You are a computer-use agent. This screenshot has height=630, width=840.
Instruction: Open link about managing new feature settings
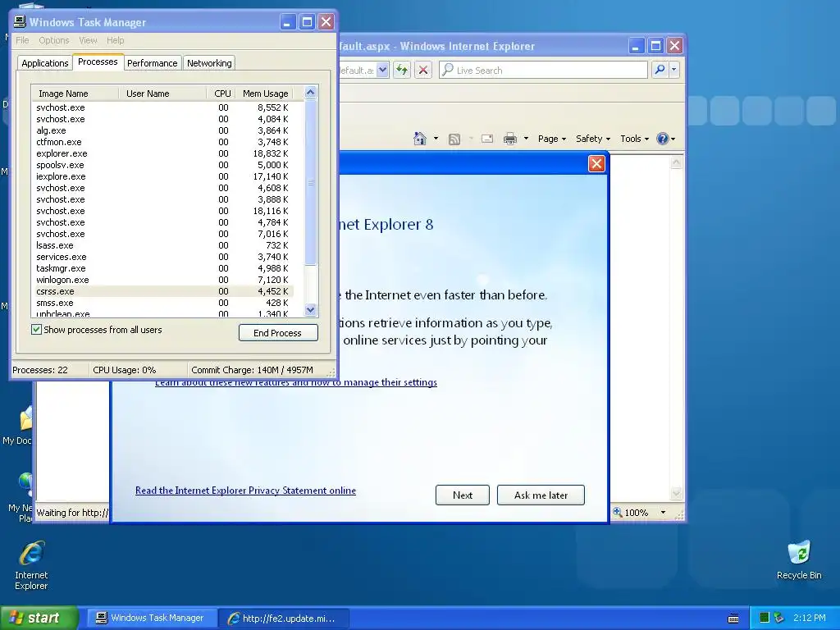[295, 382]
